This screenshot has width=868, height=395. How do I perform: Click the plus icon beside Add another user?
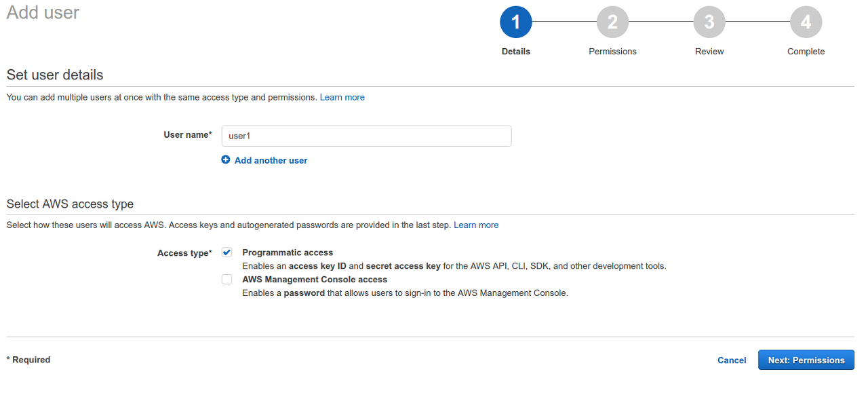pyautogui.click(x=226, y=160)
